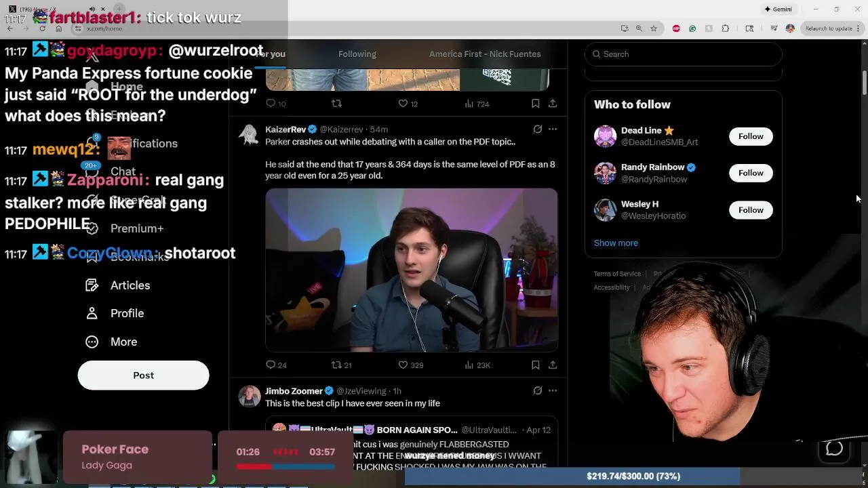Open more options on Jimbo Zoomer post

553,390
